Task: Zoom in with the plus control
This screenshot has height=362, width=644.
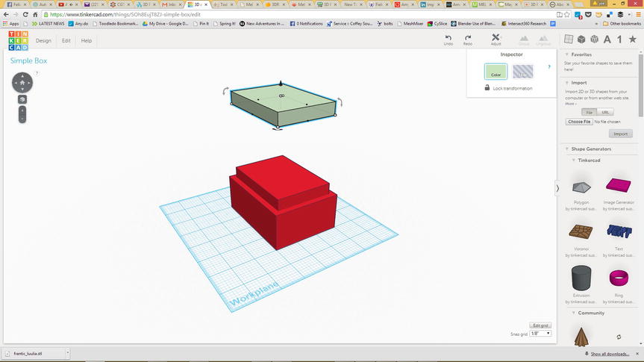Action: (x=22, y=110)
